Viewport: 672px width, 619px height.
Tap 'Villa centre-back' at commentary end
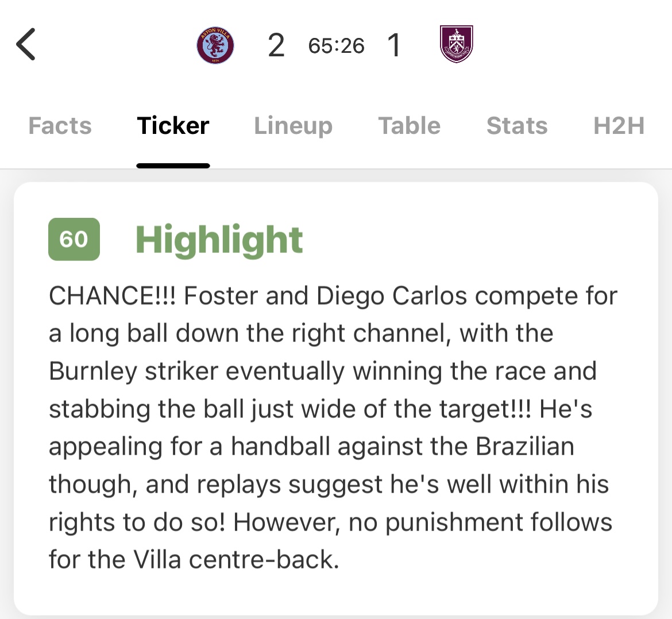point(237,559)
